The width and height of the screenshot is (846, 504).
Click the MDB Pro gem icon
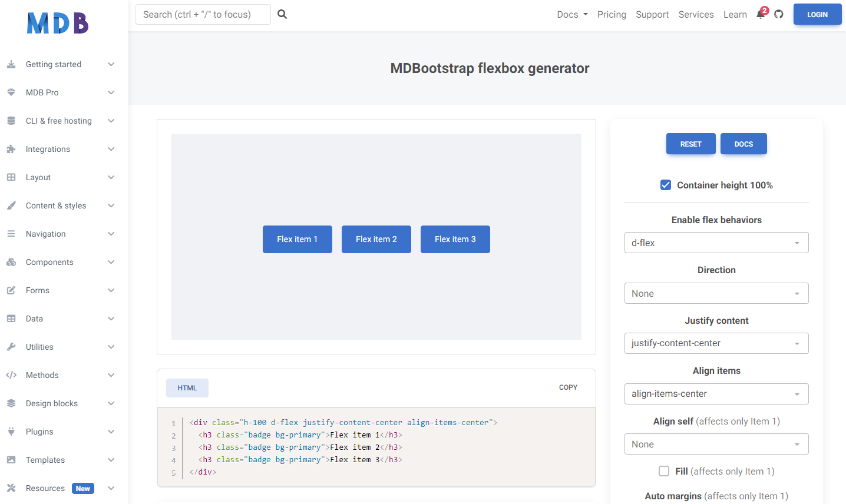point(11,92)
